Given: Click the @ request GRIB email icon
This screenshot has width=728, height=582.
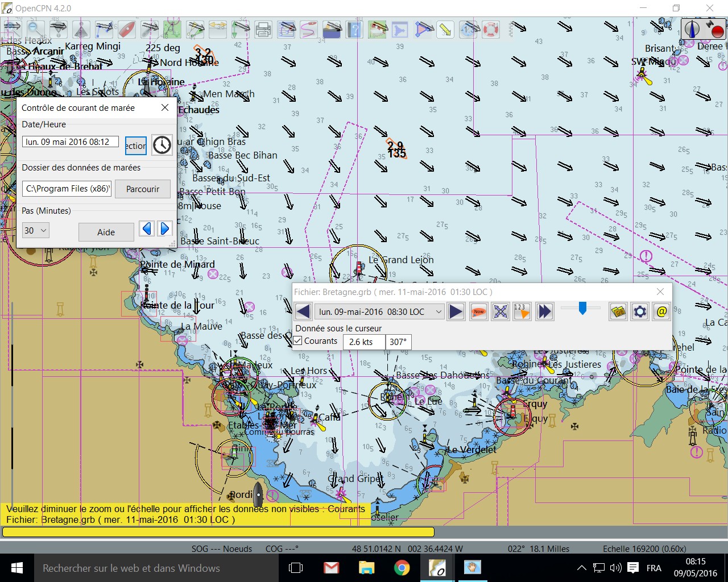Looking at the screenshot, I should 661,311.
